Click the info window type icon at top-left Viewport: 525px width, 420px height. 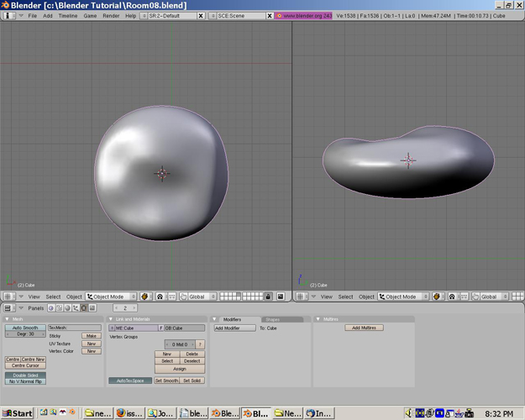8,16
